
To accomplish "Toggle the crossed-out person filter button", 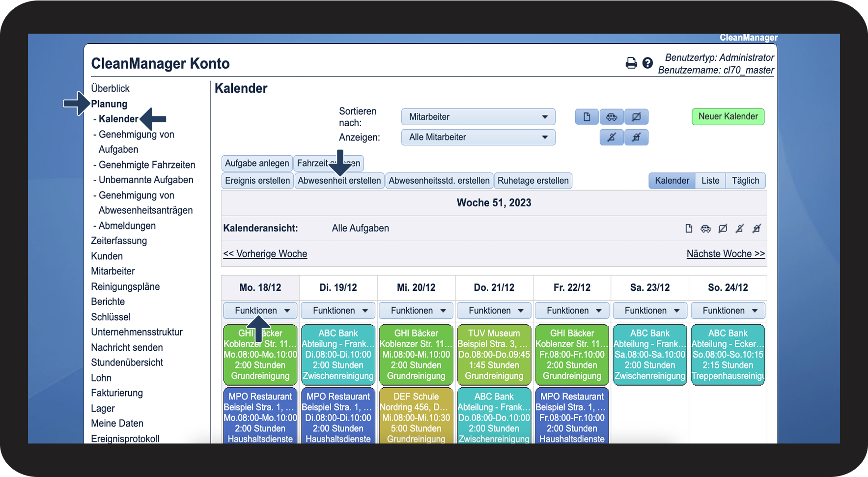I will 612,138.
